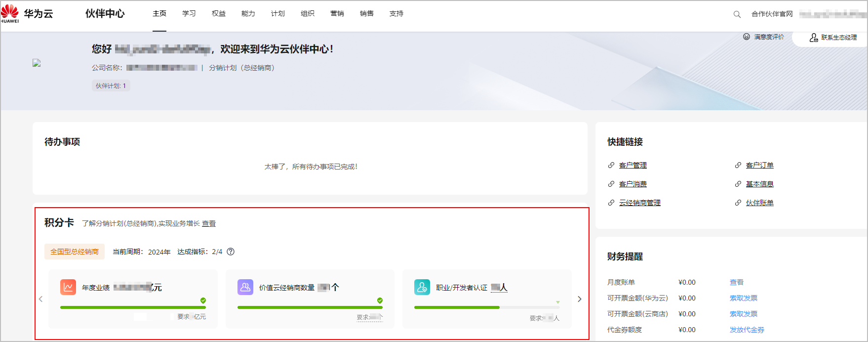Click the 财务提醒 heading
Image resolution: width=868 pixels, height=342 pixels.
coord(625,256)
